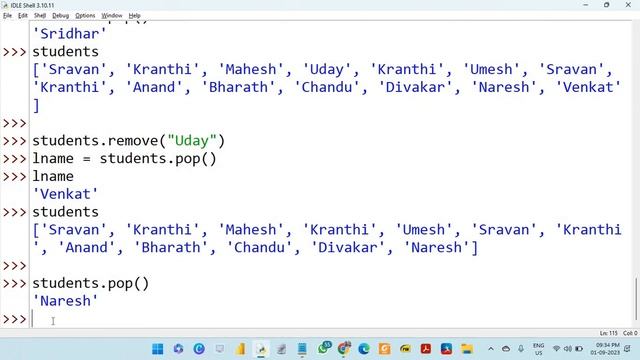Open File Explorer from the taskbar
Screen dimensions: 640x360
[x=467, y=349]
